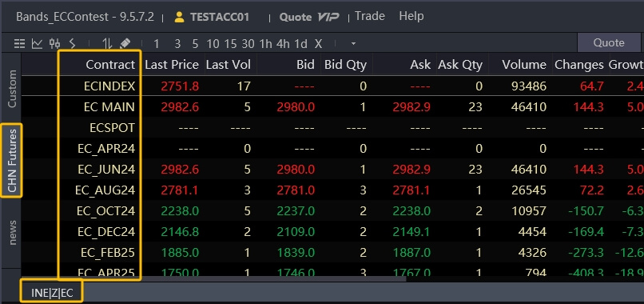This screenshot has height=304, width=644.
Task: Open the toolbar dropdown arrow
Action: 353,44
